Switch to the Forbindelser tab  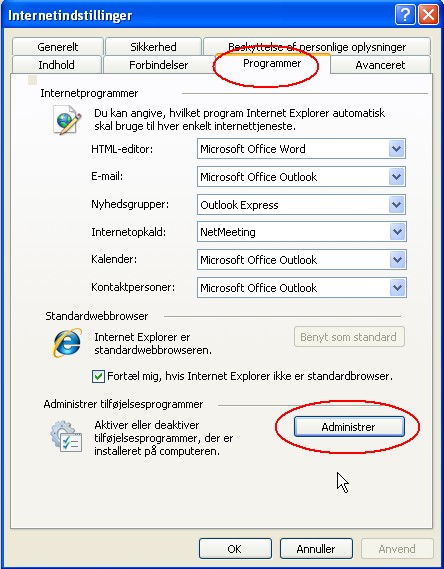pos(159,65)
